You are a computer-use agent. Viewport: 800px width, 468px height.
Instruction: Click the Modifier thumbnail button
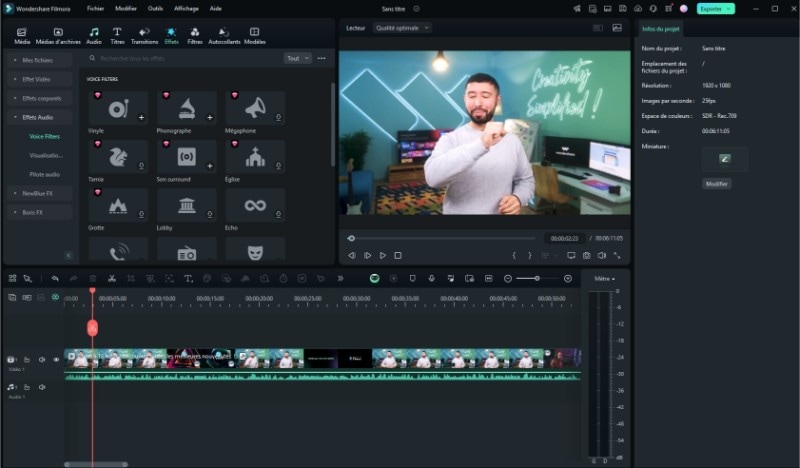(716, 184)
